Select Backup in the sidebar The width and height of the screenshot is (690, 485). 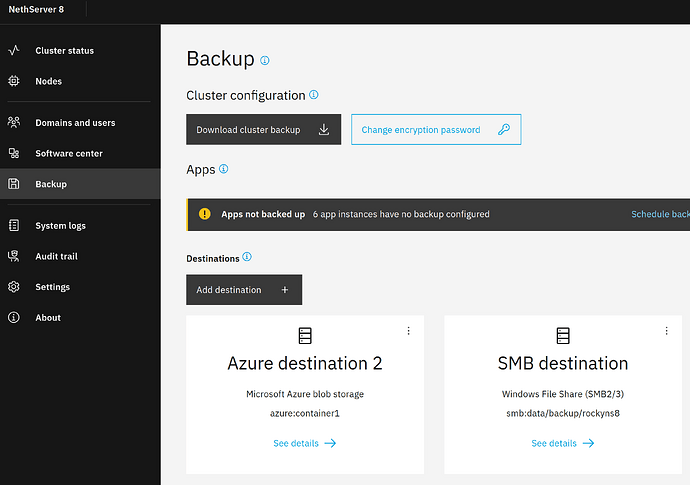pyautogui.click(x=80, y=184)
